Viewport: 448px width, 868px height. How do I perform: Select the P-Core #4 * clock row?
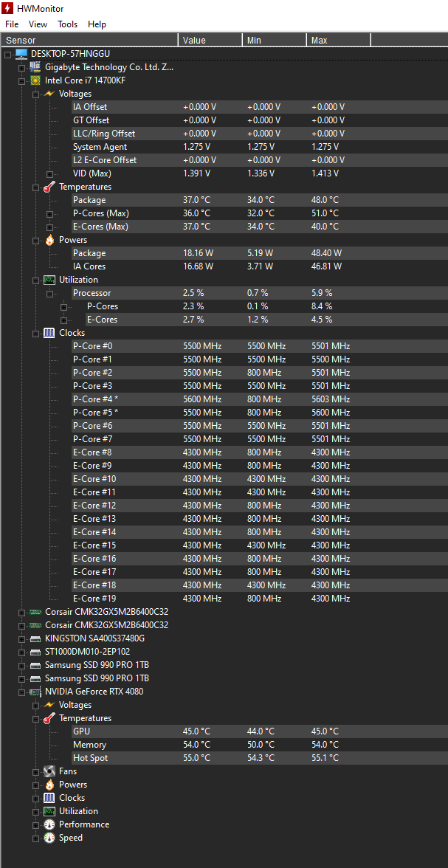[259, 399]
